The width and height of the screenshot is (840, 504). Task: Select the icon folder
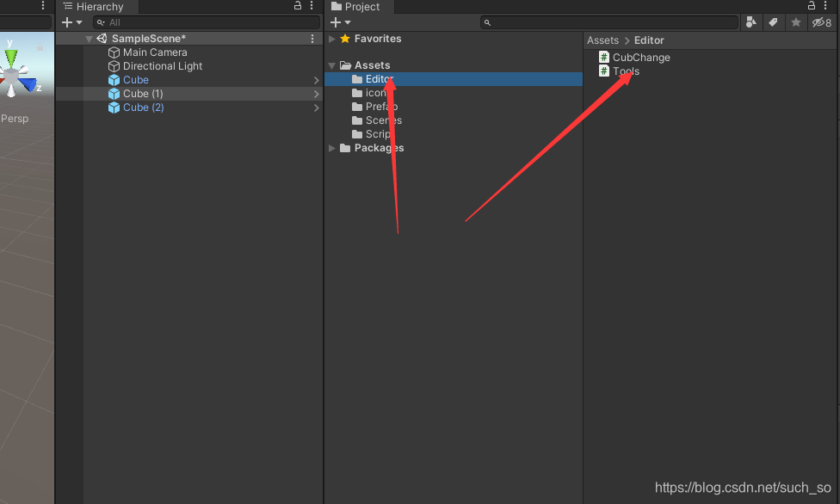369,93
